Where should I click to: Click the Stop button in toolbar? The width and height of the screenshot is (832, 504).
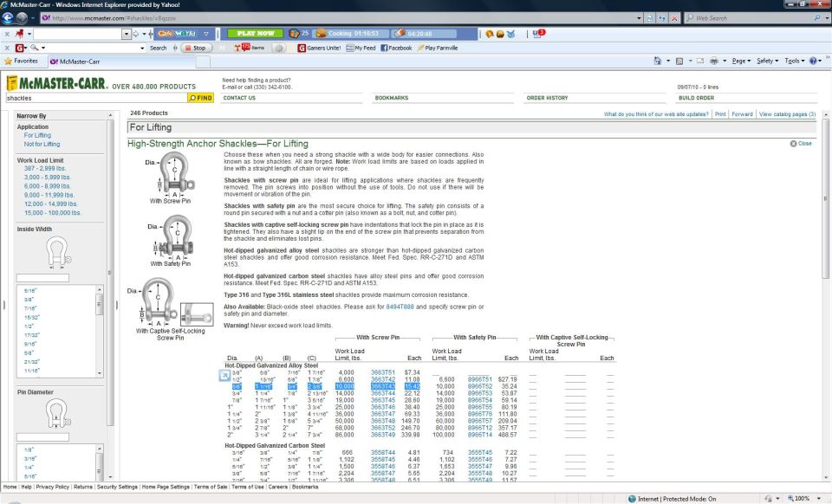pos(197,48)
